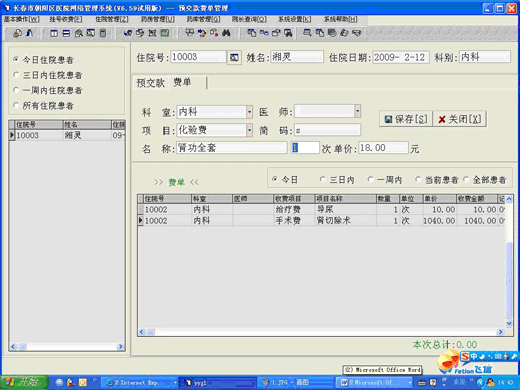The image size is (520, 390).
Task: Open the 医师 dropdown list
Action: (x=357, y=111)
